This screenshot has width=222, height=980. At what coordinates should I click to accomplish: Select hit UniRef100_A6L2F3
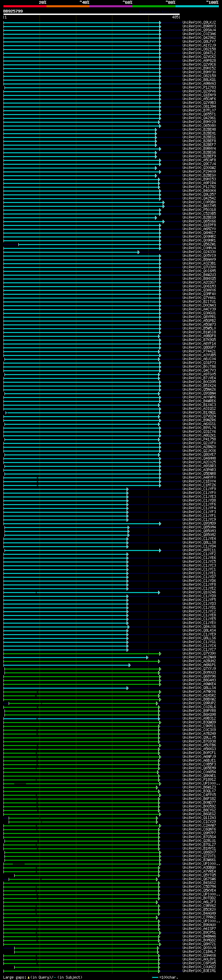[x=199, y=902]
